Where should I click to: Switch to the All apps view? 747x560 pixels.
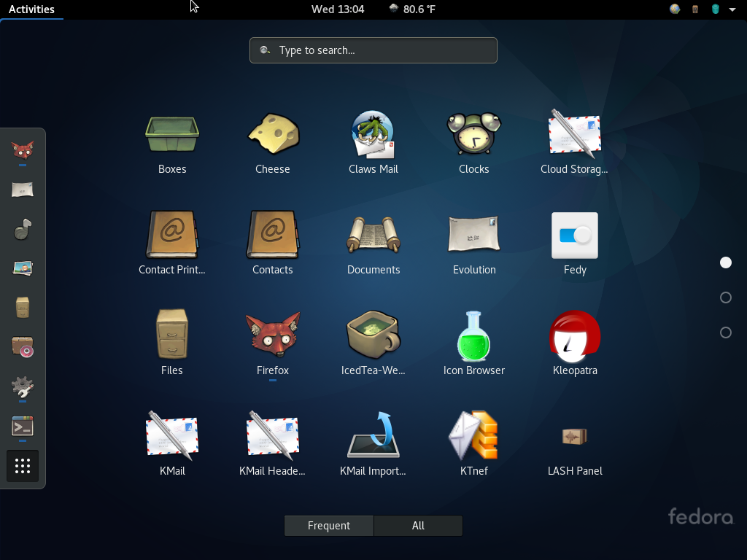tap(418, 526)
